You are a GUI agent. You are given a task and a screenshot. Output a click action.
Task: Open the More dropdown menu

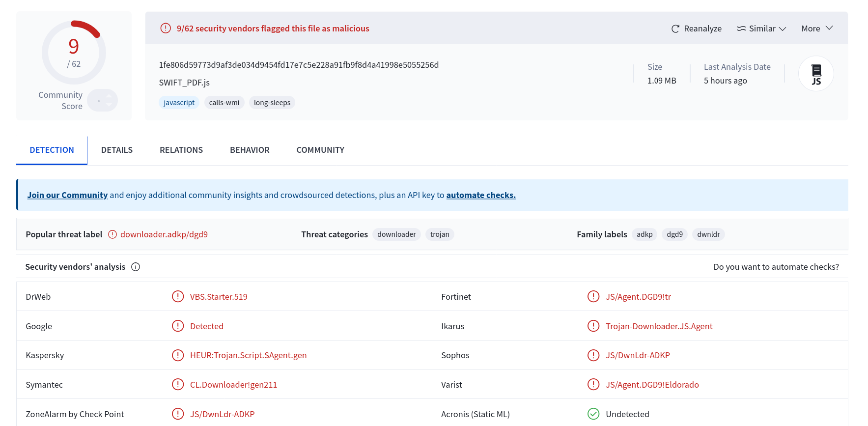click(x=817, y=28)
